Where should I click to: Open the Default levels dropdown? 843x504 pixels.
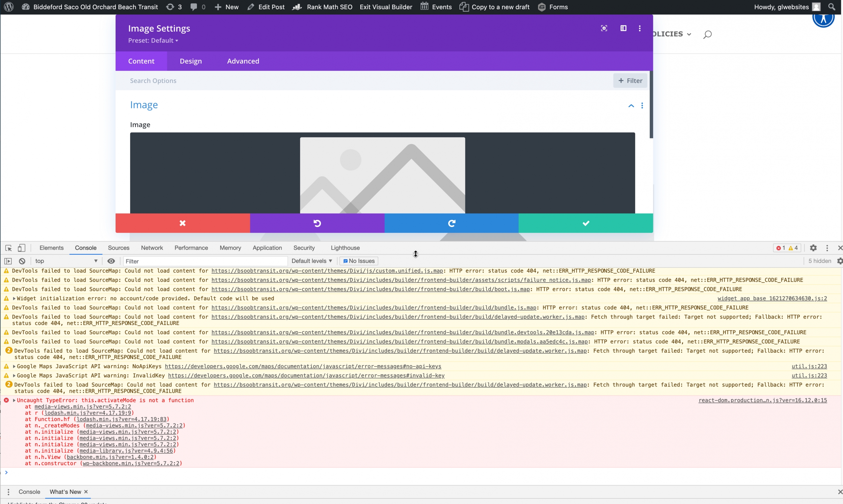coord(312,261)
